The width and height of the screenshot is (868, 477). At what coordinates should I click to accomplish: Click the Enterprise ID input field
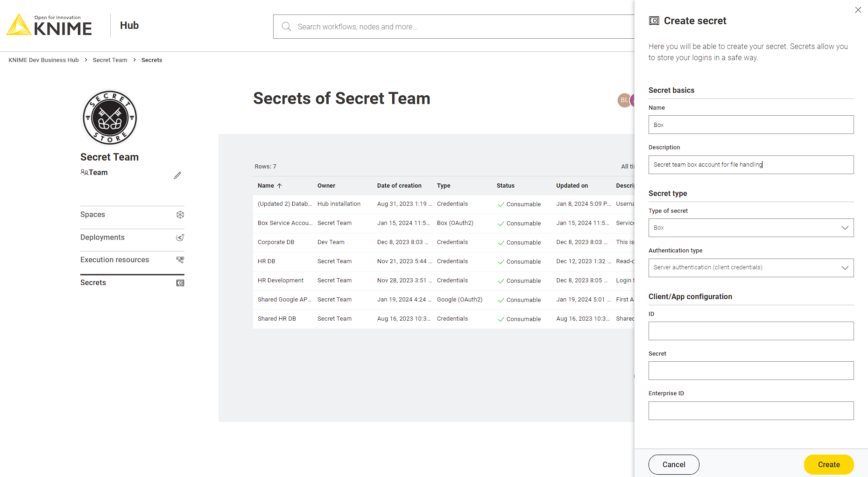[751, 411]
